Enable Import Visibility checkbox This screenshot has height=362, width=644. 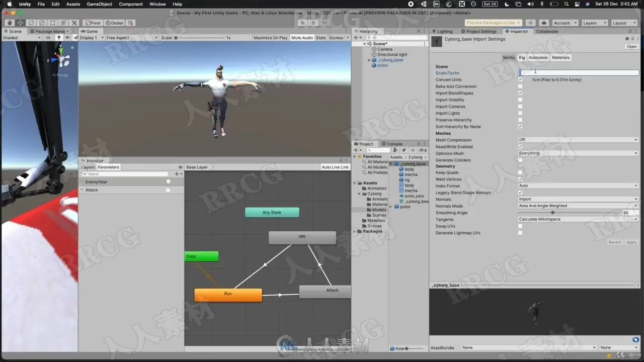[520, 100]
